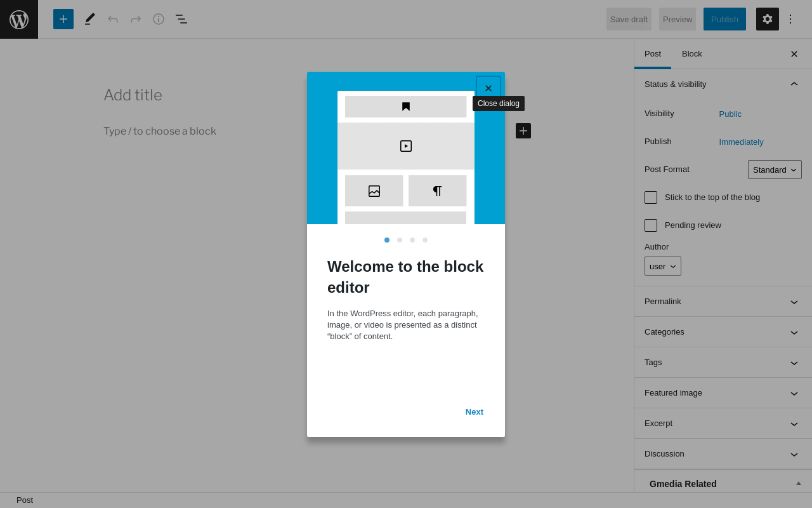Open the Post Format Standard dropdown
The width and height of the screenshot is (812, 508).
[x=775, y=170]
